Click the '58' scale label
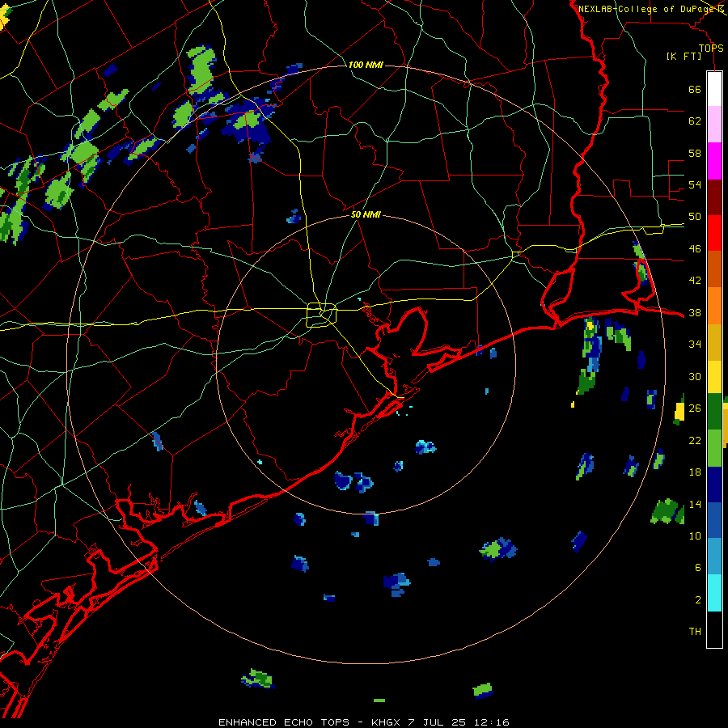The height and width of the screenshot is (728, 728). [695, 153]
